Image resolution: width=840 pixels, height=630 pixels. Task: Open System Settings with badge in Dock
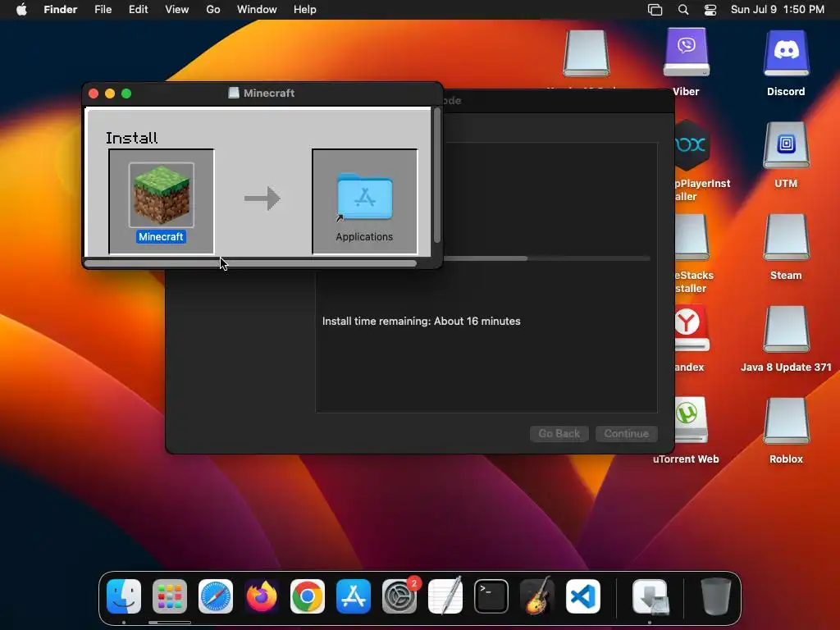[399, 596]
